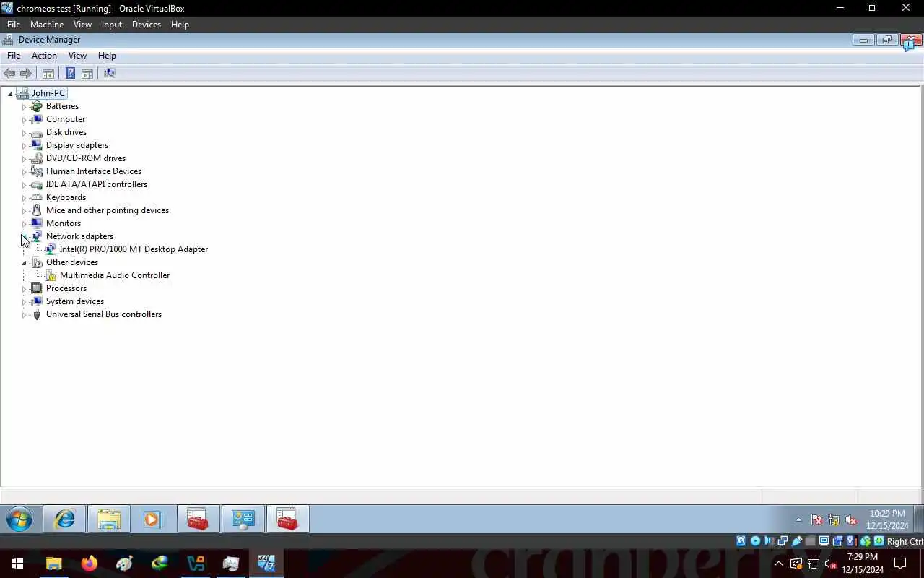Image resolution: width=924 pixels, height=578 pixels.
Task: Click guest Show desktop strip beside clock
Action: [918, 519]
